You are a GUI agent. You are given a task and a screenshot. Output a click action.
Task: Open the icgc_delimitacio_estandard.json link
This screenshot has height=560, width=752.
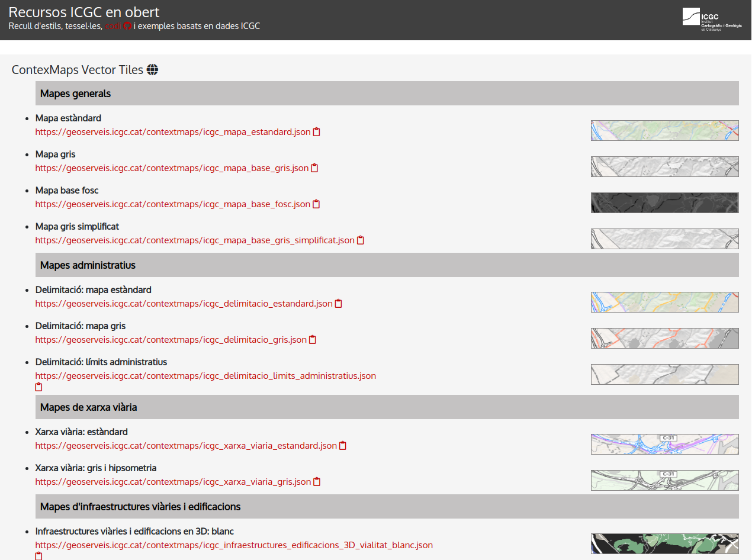(184, 304)
